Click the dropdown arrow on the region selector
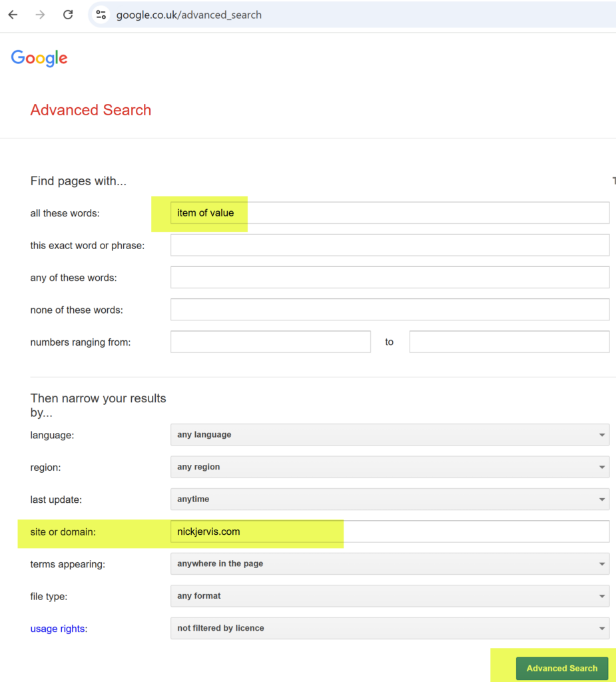Viewport: 616px width, 682px height. (601, 467)
